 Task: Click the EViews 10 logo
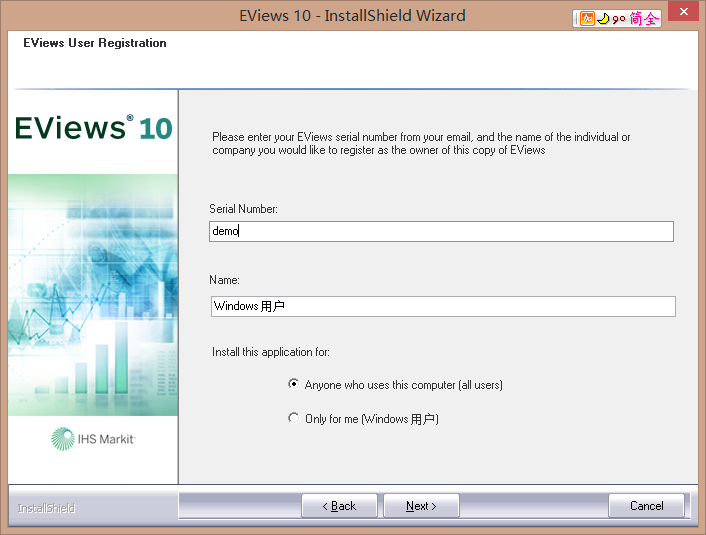[93, 128]
